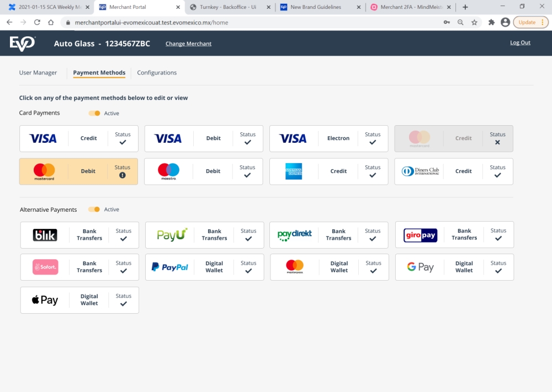
Task: Click the checkmark status on Visa Credit
Action: tap(123, 142)
